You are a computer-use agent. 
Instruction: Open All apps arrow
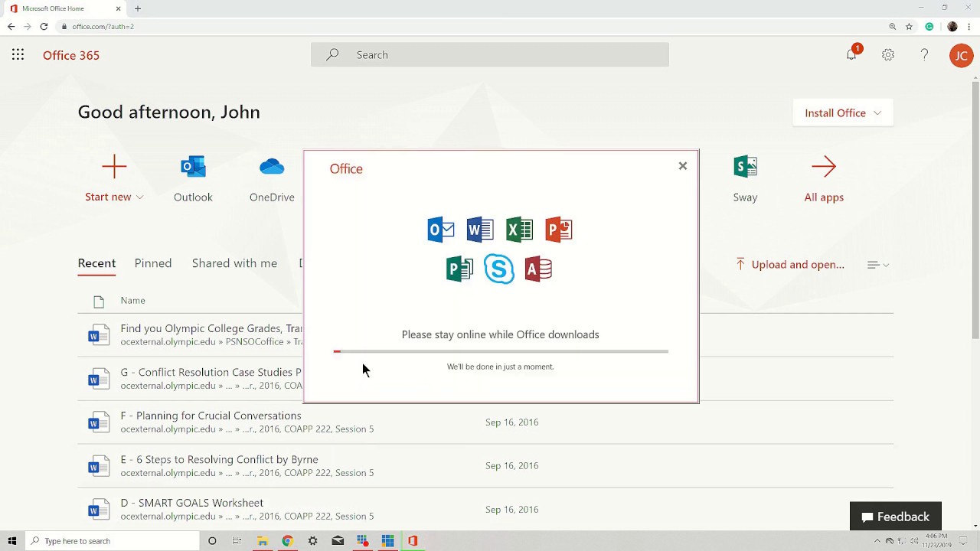pos(824,180)
